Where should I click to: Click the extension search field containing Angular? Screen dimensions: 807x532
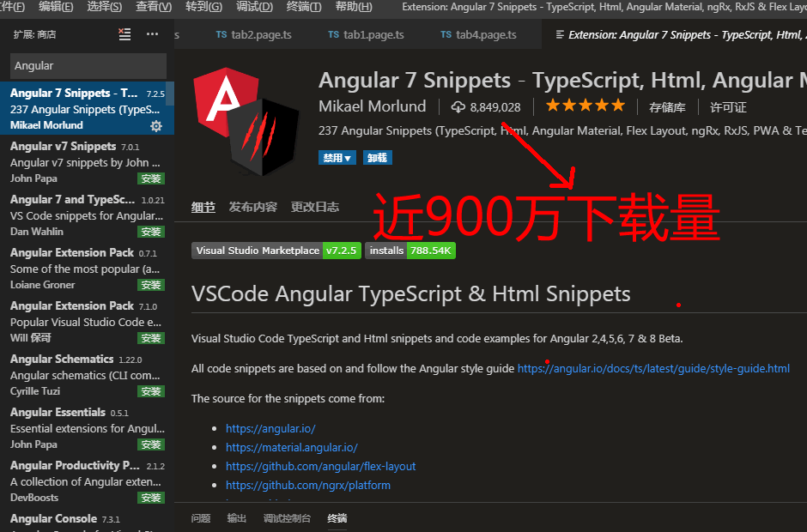88,66
